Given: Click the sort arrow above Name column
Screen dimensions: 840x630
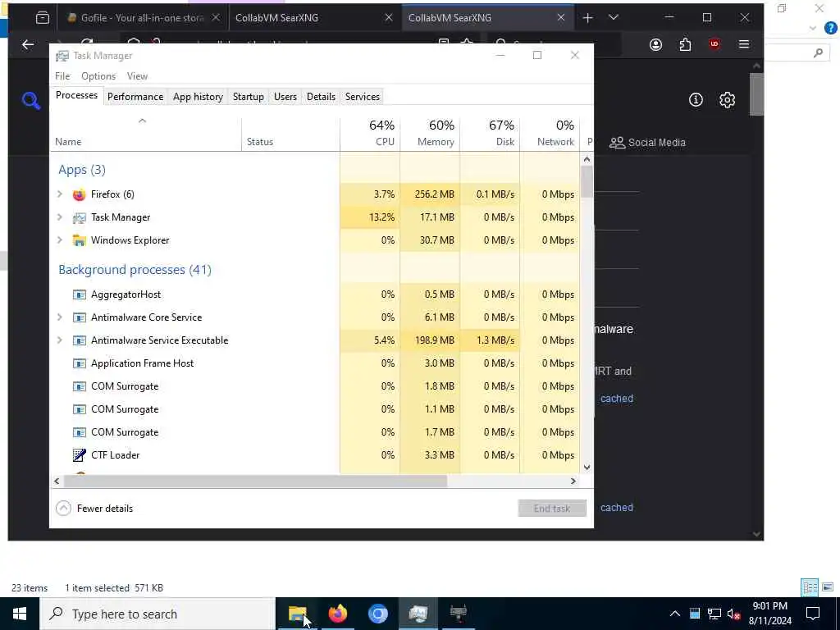Looking at the screenshot, I should coord(142,121).
